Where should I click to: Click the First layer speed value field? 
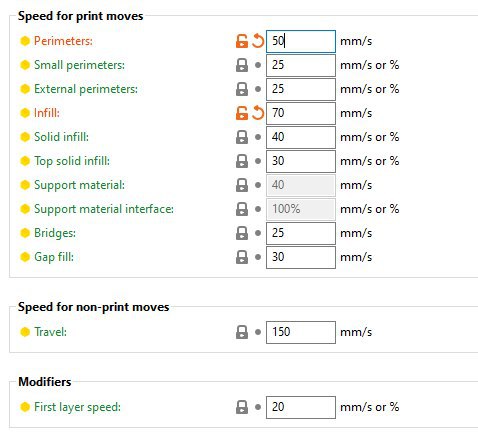coord(301,407)
